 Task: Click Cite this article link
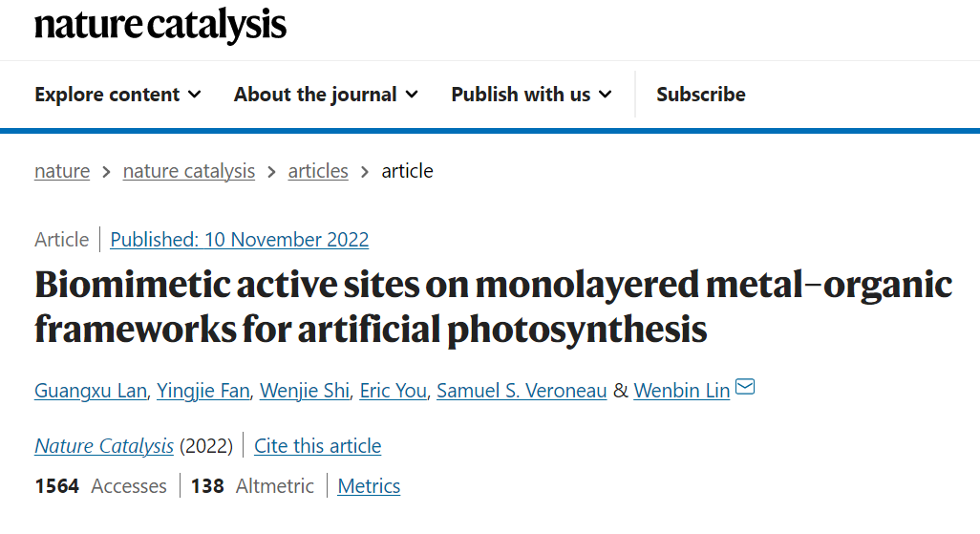317,446
